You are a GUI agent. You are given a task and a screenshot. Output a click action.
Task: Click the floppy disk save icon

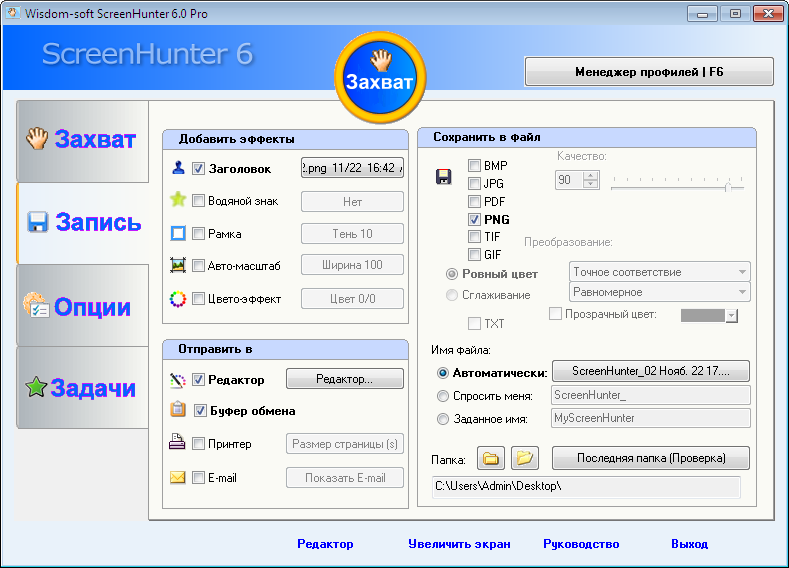click(x=444, y=177)
